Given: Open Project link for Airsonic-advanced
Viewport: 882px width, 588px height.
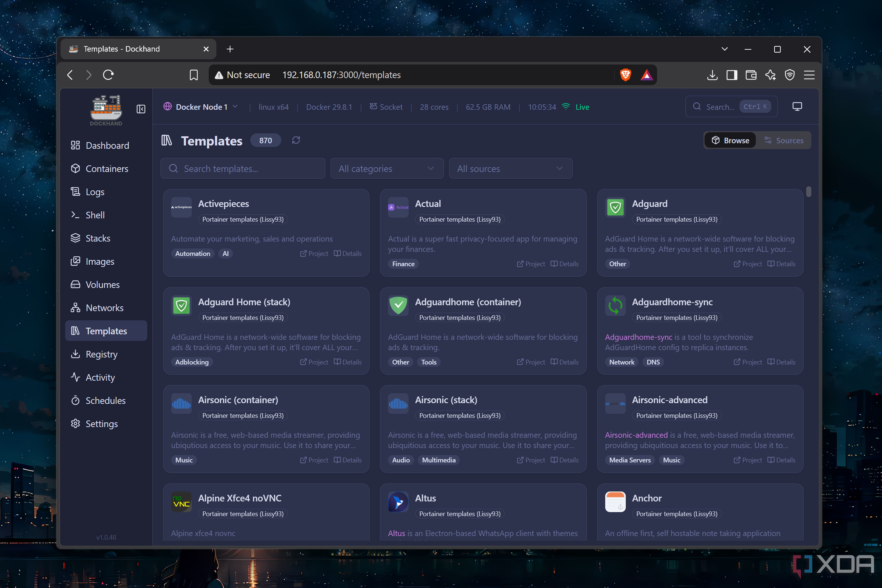Looking at the screenshot, I should pyautogui.click(x=748, y=460).
